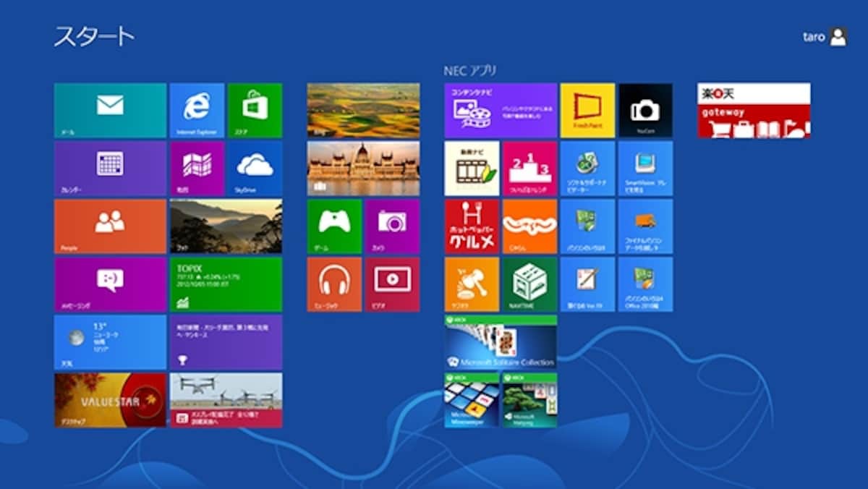Open the Photos tile showing misty mountains
The image size is (868, 489).
pos(226,226)
